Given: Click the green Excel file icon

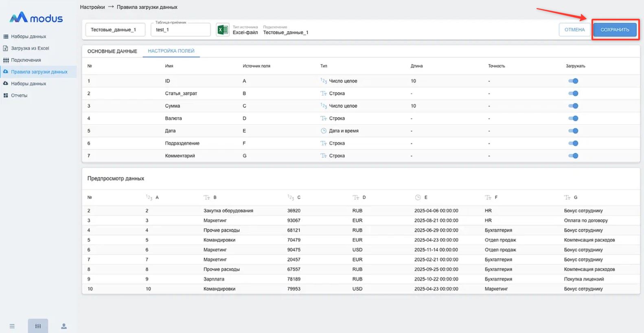Looking at the screenshot, I should 223,30.
